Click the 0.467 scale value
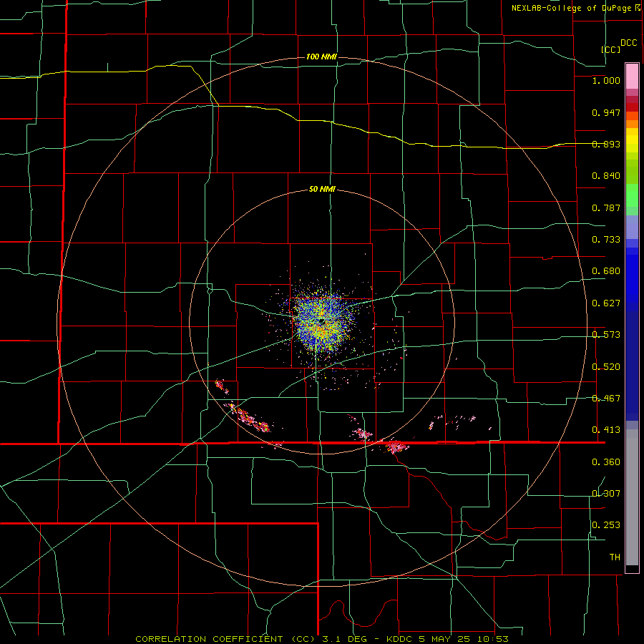The height and width of the screenshot is (644, 644). pos(606,399)
